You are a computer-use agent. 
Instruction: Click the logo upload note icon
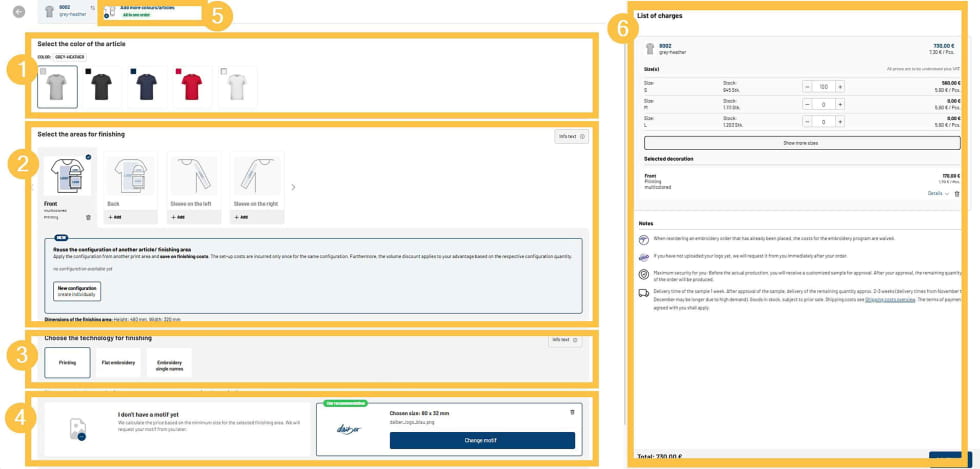tap(644, 257)
